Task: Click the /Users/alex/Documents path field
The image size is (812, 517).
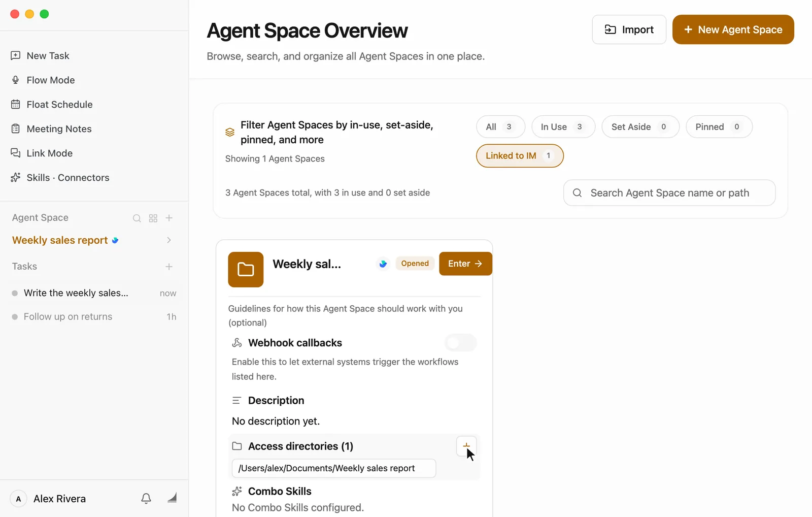Action: tap(334, 468)
